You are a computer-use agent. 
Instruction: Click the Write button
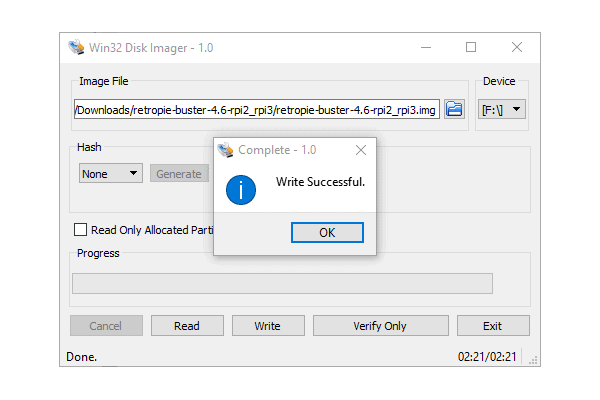tap(268, 326)
